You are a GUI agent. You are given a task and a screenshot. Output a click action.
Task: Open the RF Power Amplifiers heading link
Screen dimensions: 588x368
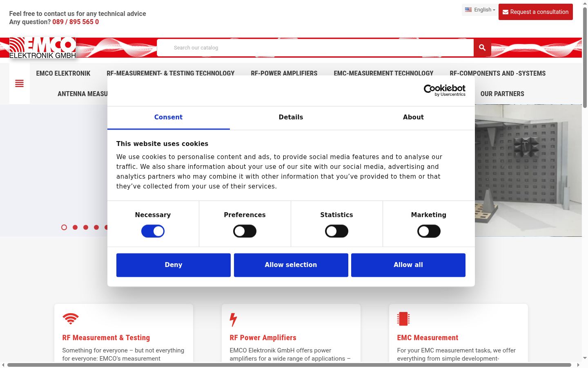pos(263,338)
